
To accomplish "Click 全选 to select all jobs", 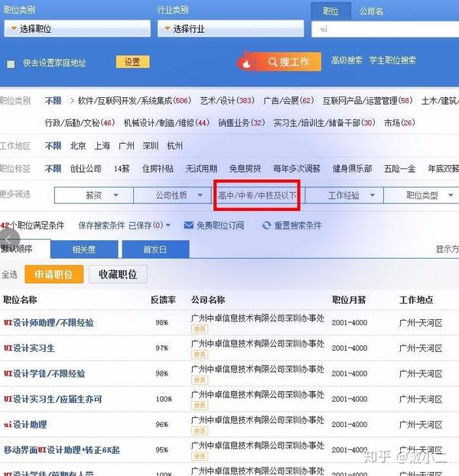I will click(9, 275).
